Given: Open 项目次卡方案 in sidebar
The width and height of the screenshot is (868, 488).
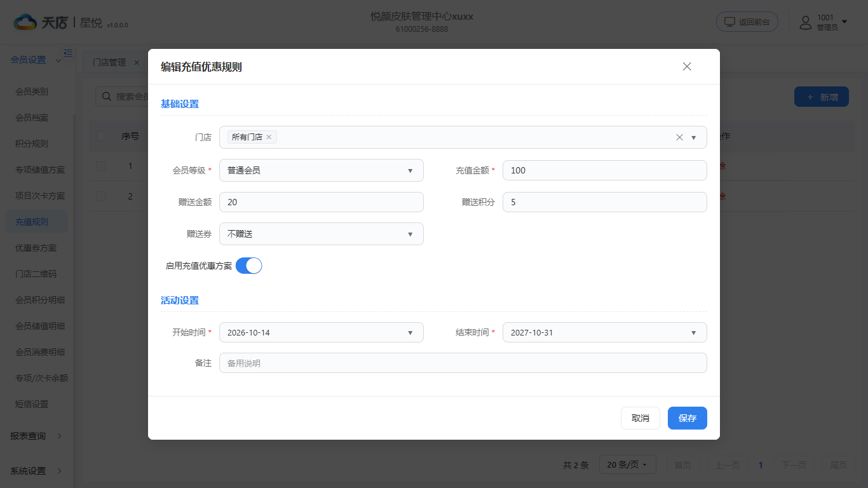Looking at the screenshot, I should click(x=40, y=196).
